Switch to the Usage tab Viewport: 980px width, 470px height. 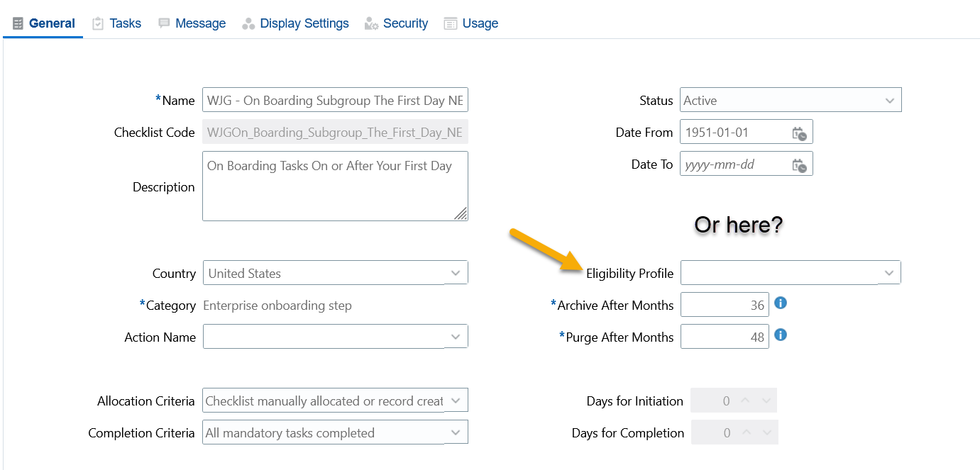click(471, 23)
